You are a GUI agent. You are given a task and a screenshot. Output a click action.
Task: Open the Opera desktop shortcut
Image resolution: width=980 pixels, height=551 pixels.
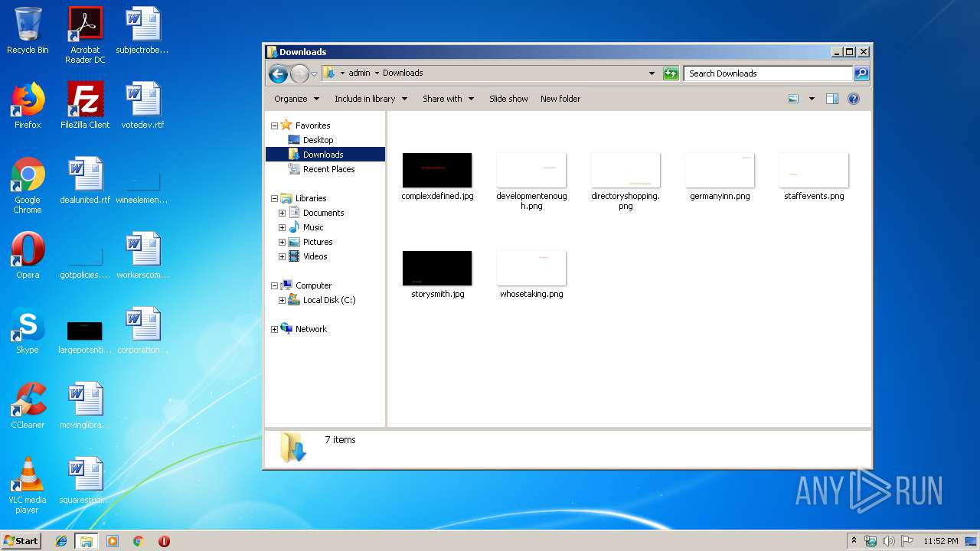coord(28,256)
